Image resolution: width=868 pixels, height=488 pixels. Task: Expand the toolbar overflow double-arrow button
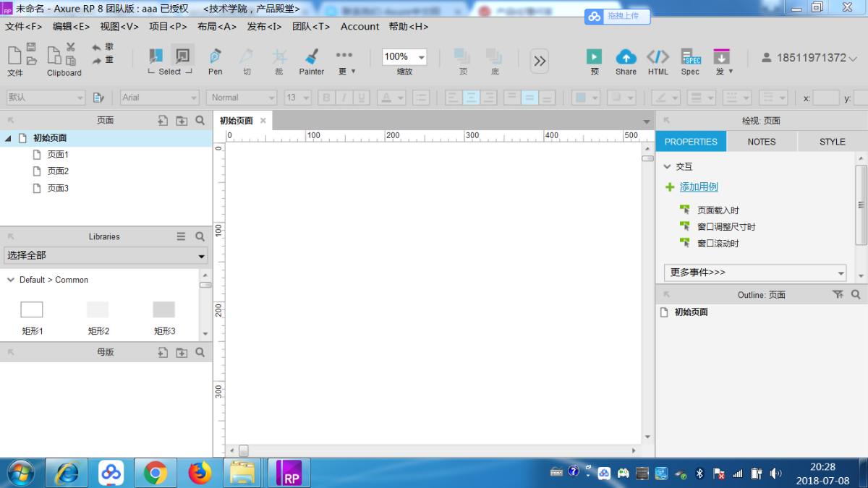click(540, 61)
